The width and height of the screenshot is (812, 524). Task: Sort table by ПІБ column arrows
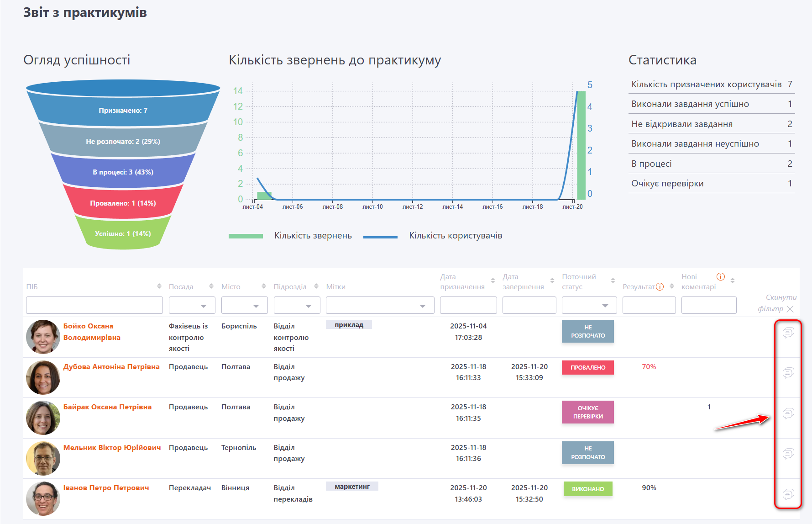159,286
